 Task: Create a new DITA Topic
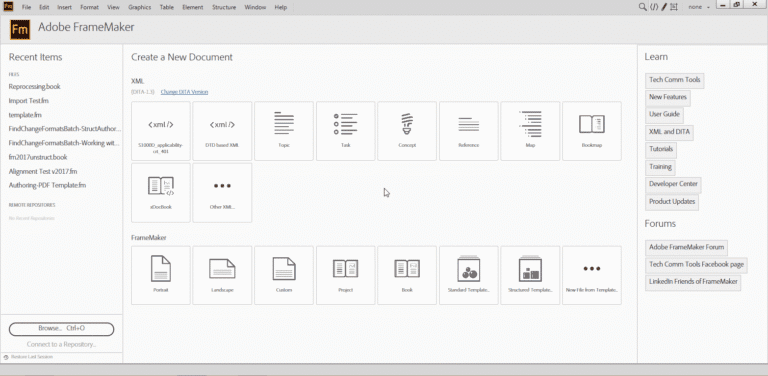284,131
